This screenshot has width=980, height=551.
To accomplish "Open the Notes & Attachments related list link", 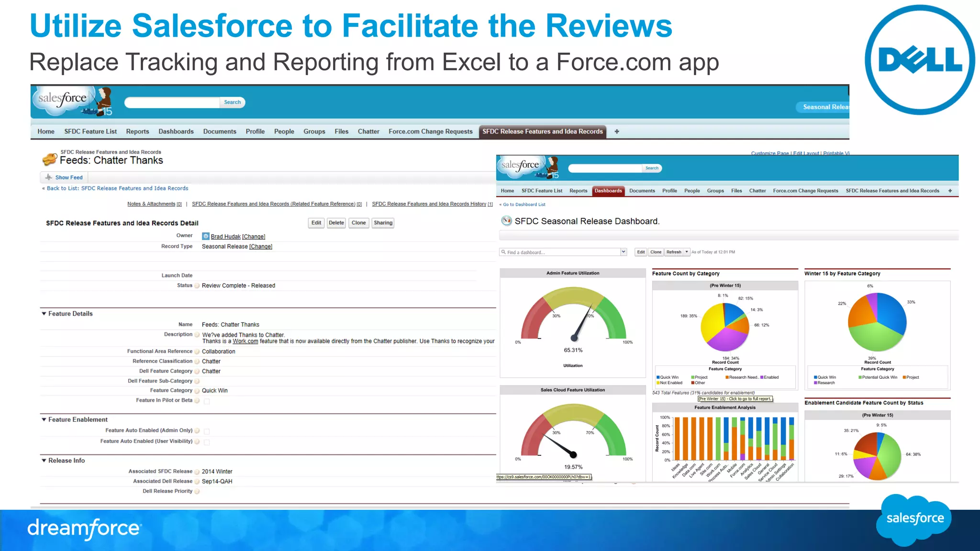I will (151, 204).
